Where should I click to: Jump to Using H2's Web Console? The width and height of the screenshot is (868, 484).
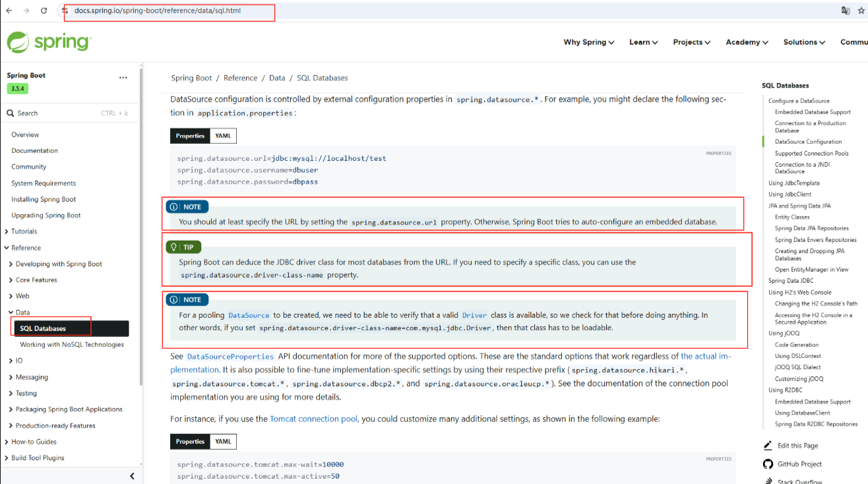(800, 292)
